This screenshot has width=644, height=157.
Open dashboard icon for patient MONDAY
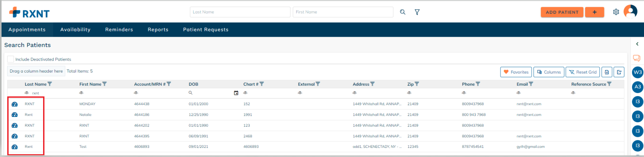coord(15,104)
